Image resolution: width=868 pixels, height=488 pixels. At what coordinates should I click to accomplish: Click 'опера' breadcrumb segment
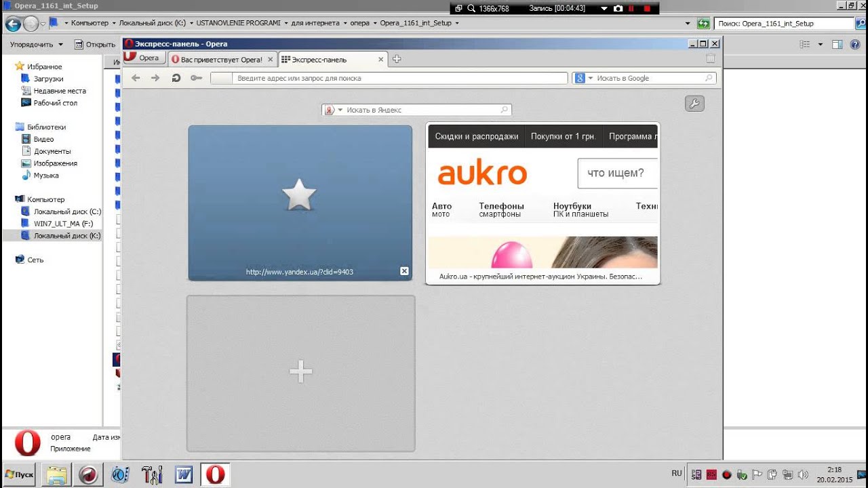pyautogui.click(x=360, y=23)
